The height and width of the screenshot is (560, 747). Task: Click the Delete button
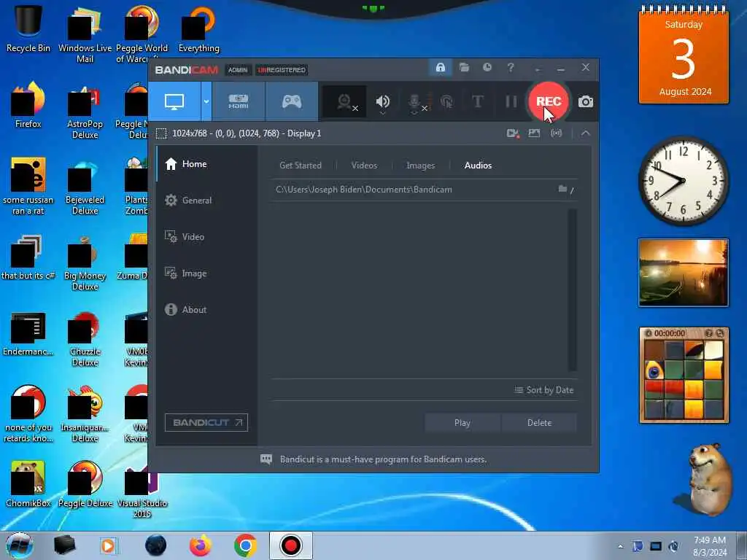539,423
